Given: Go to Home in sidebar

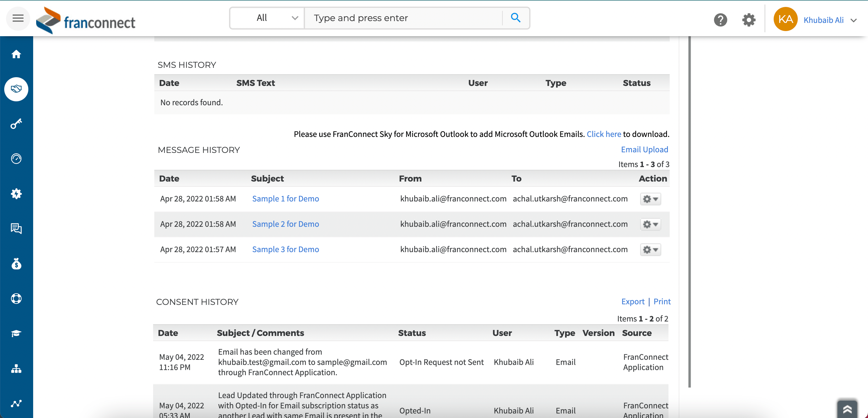Looking at the screenshot, I should tap(16, 54).
